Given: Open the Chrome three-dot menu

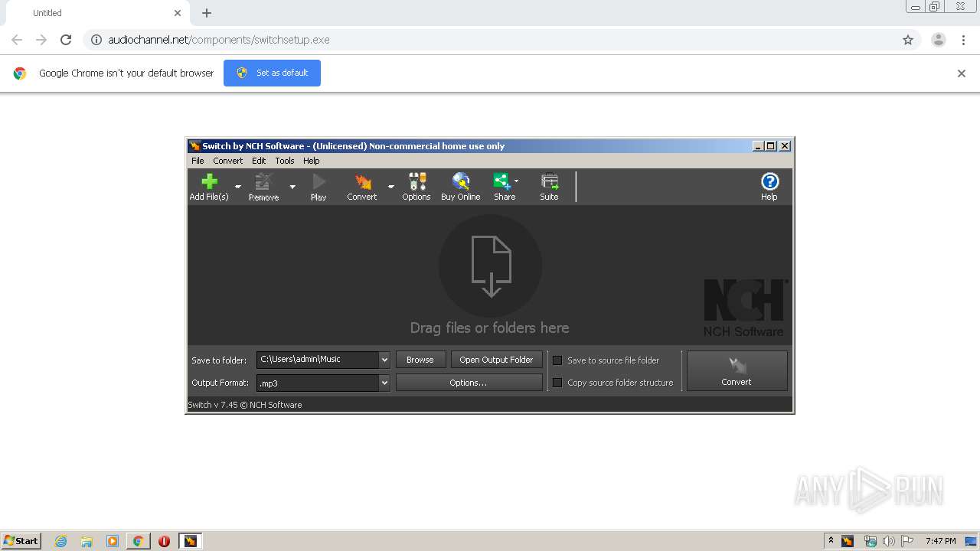Looking at the screenshot, I should [x=964, y=40].
